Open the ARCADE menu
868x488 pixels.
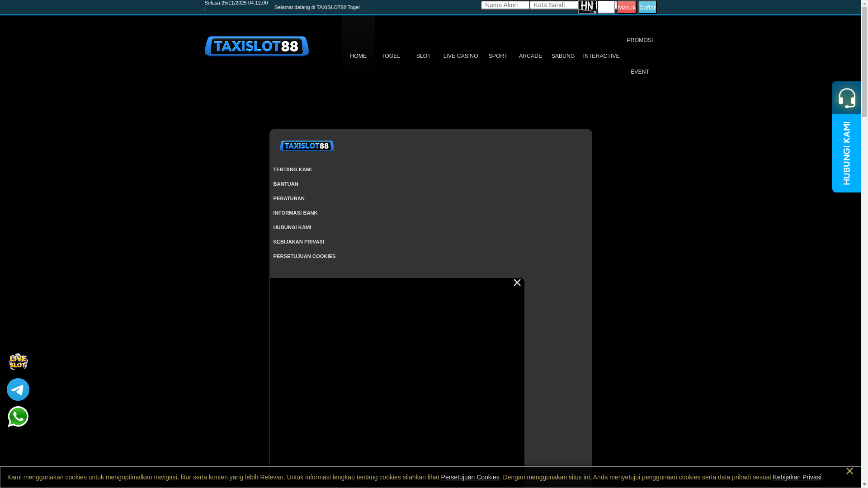click(530, 56)
